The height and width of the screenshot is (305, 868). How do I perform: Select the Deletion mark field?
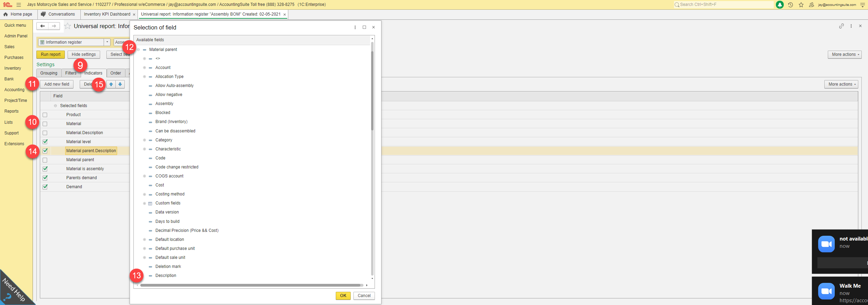coord(168,267)
